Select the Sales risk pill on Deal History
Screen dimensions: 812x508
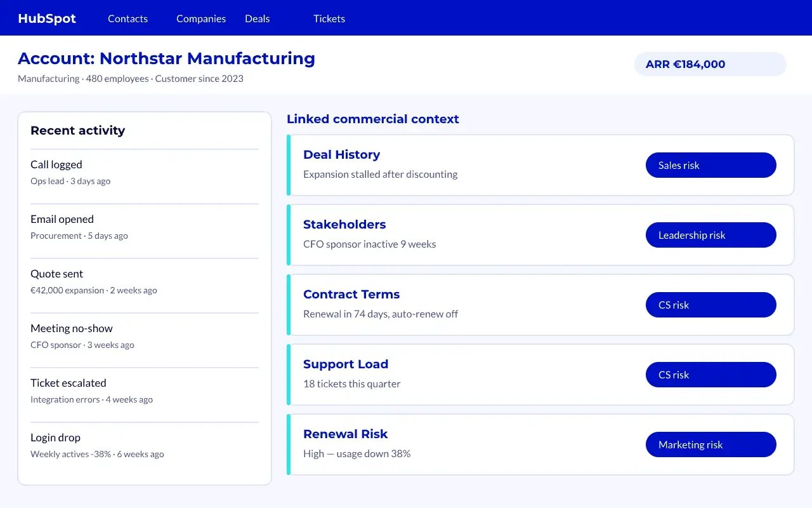711,165
